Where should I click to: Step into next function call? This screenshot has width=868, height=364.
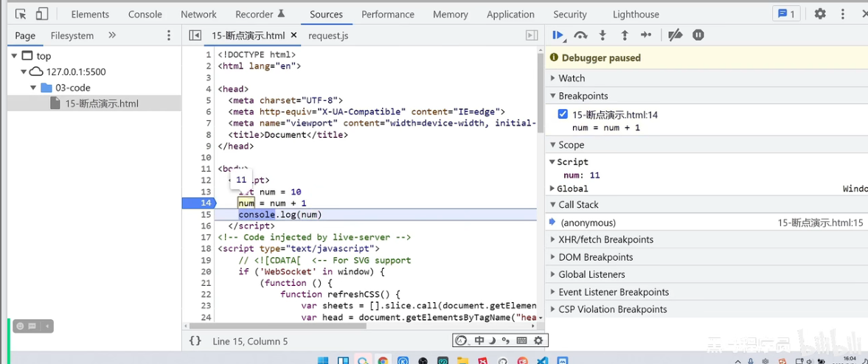pos(603,35)
